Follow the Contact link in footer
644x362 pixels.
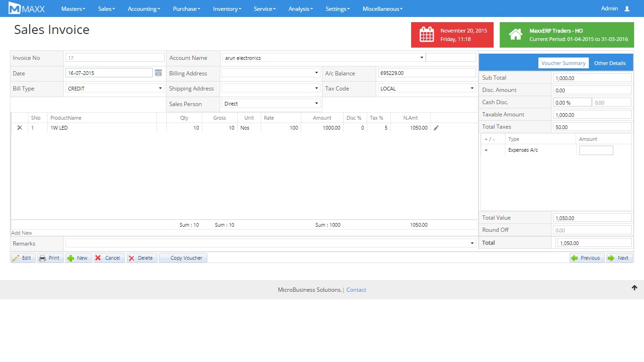point(356,290)
